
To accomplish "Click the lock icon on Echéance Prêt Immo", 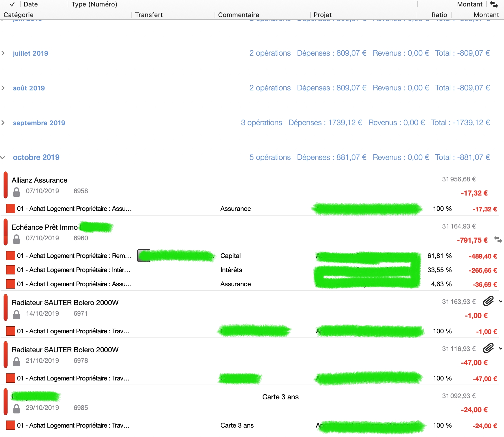I will pos(17,239).
